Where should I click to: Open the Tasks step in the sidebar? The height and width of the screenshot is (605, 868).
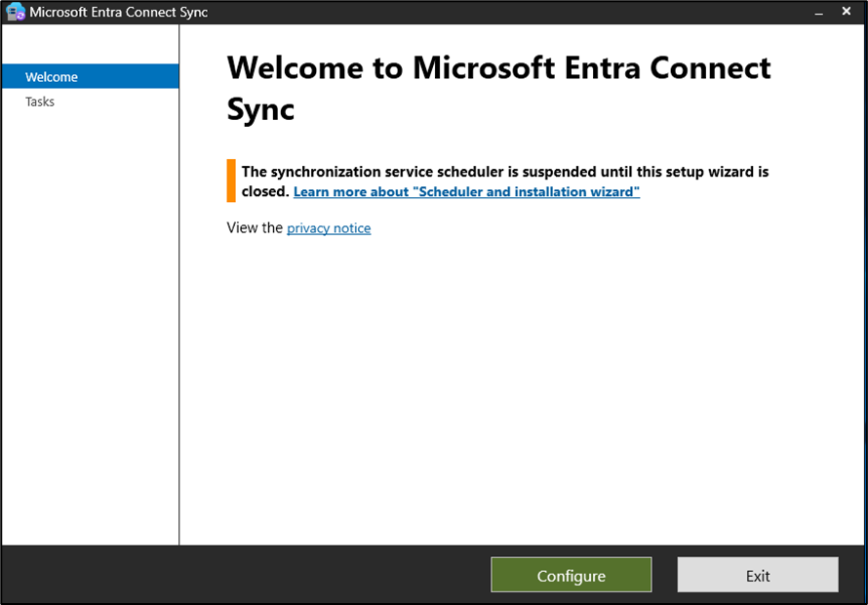point(40,101)
